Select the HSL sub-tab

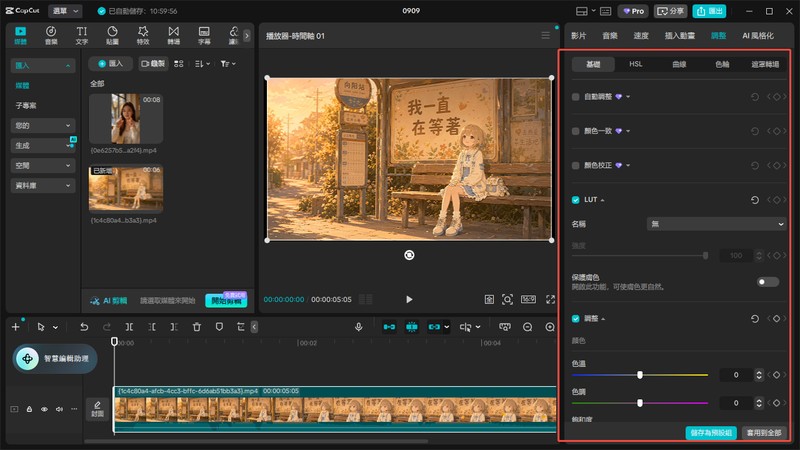(636, 64)
